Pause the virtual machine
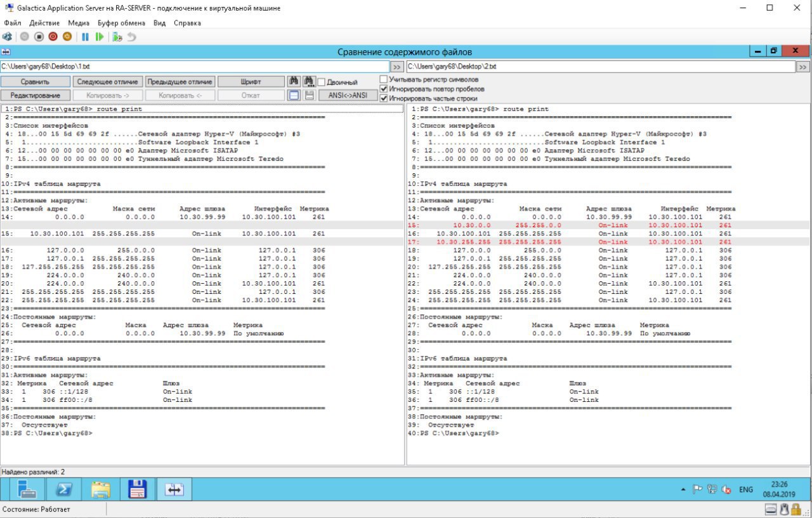 (x=85, y=37)
